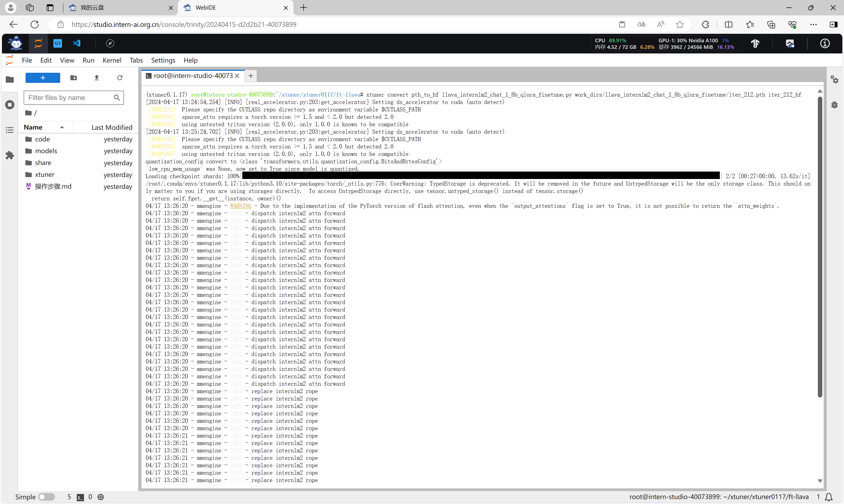Click the terminal count icon in status bar
Image resolution: width=844 pixels, height=504 pixels.
pos(80,497)
